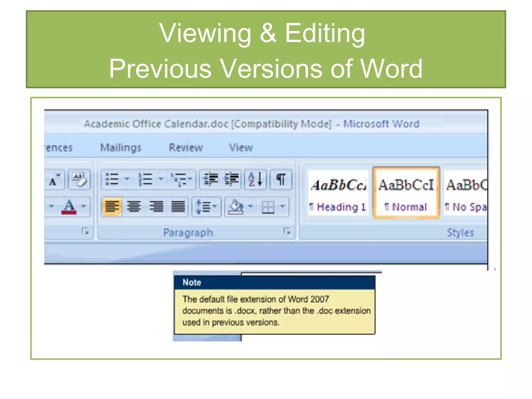Open the Multilevel List dropdown arrow
Image resolution: width=532 pixels, height=399 pixels.
tap(190, 179)
